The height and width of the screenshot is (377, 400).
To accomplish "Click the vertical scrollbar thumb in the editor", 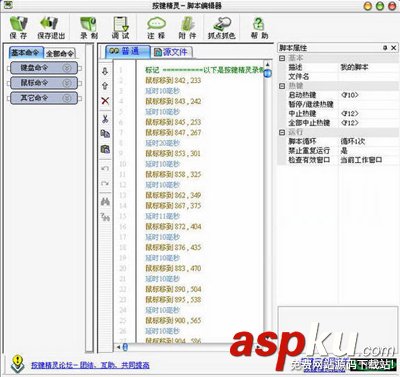I will (268, 73).
